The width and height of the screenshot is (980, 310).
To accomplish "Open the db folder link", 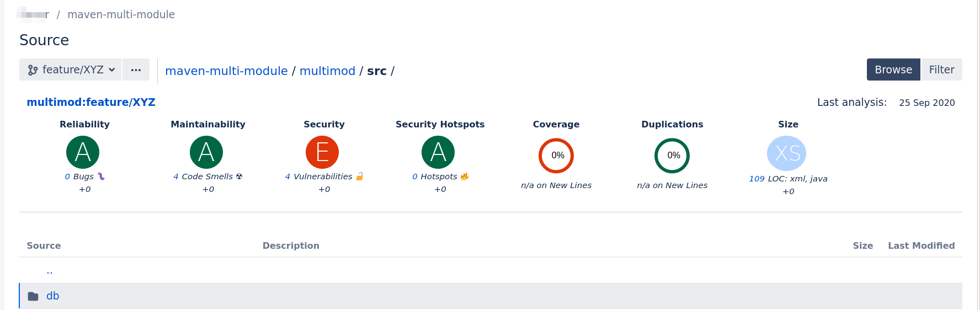I will coord(53,296).
